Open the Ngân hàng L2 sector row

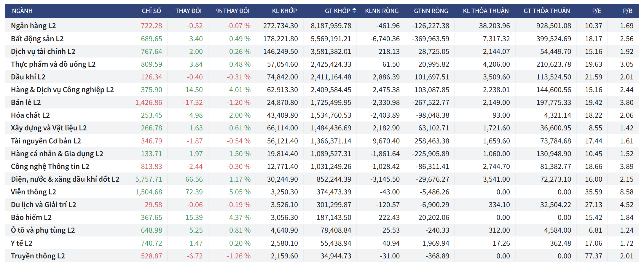coord(33,26)
